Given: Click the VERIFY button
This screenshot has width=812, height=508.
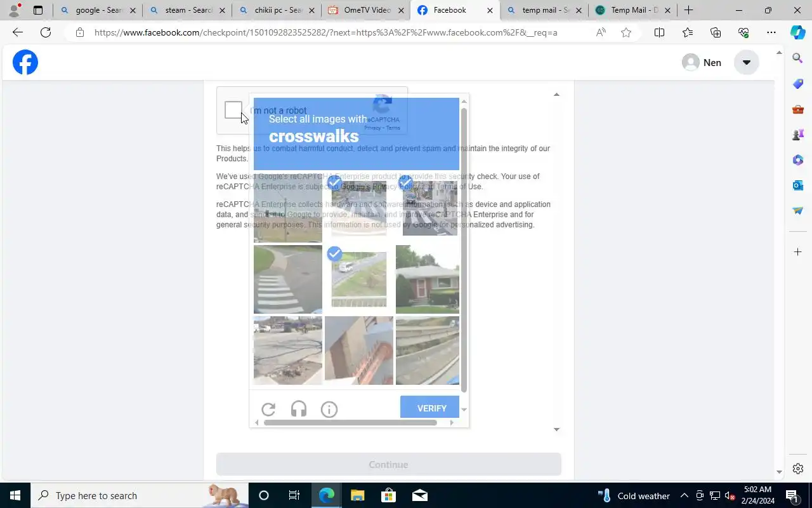Looking at the screenshot, I should pos(430,408).
